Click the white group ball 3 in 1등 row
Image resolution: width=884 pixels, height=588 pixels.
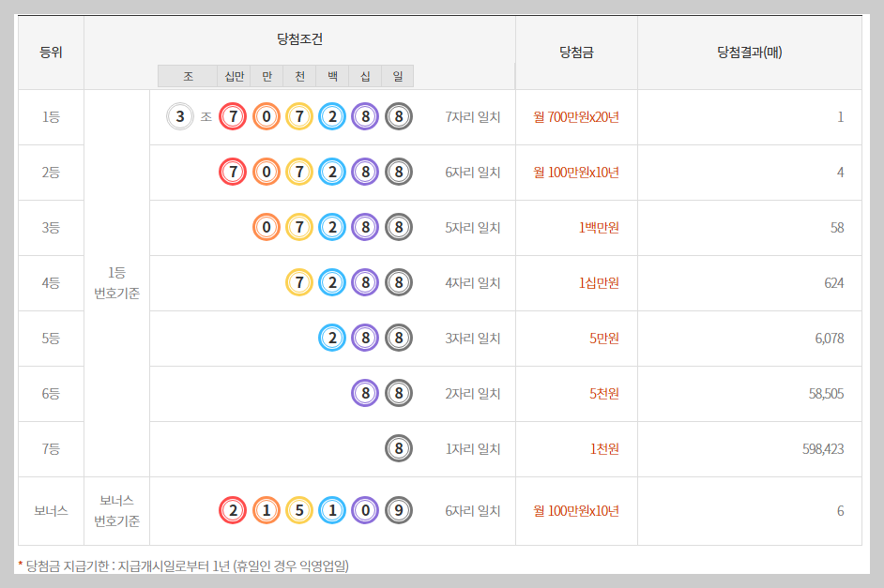click(180, 116)
